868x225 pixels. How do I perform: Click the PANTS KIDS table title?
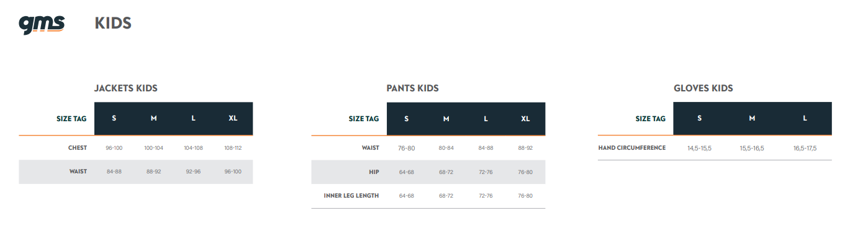[x=413, y=88]
